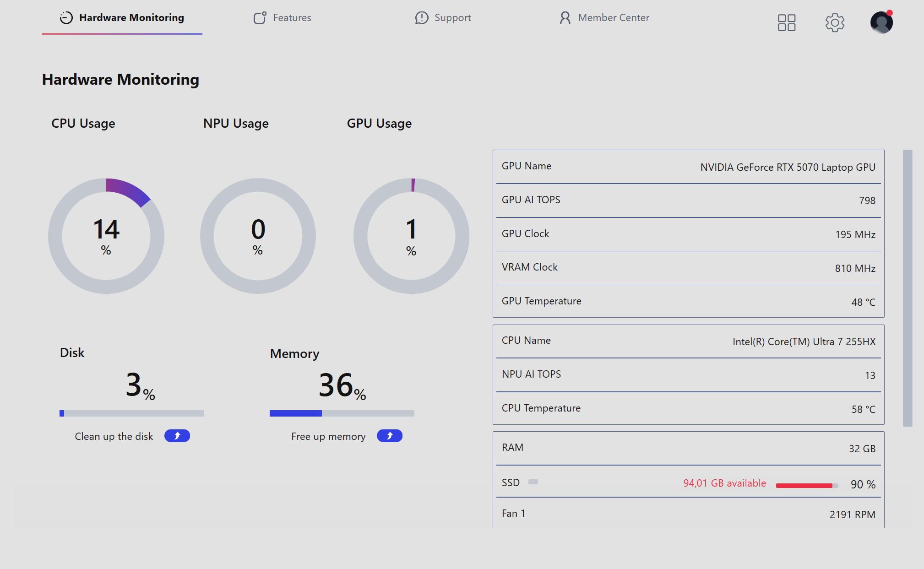Click the blue rocket button for freeing memory

(x=390, y=436)
